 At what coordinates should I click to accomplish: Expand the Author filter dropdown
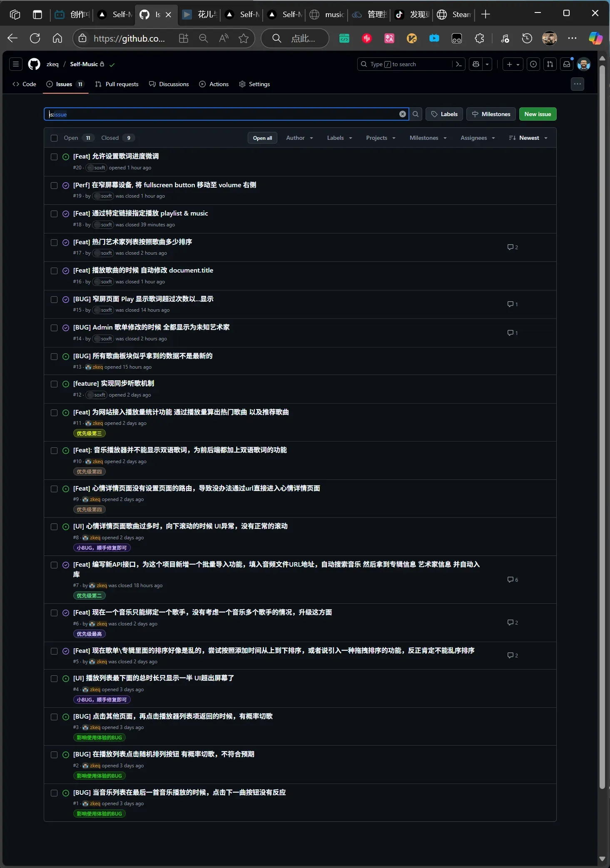click(299, 138)
